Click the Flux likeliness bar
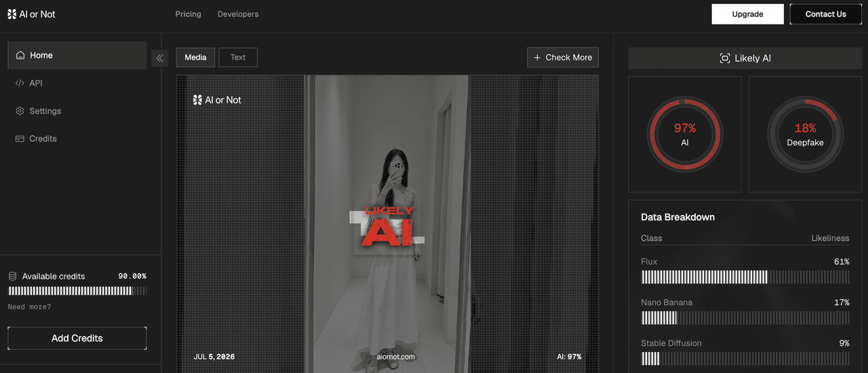868x373 pixels. 745,277
